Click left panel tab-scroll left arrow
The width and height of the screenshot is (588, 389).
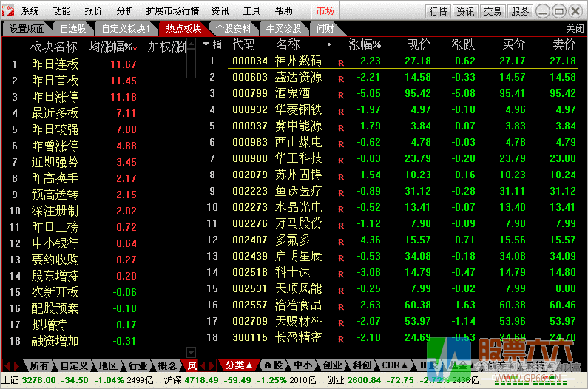[7, 365]
